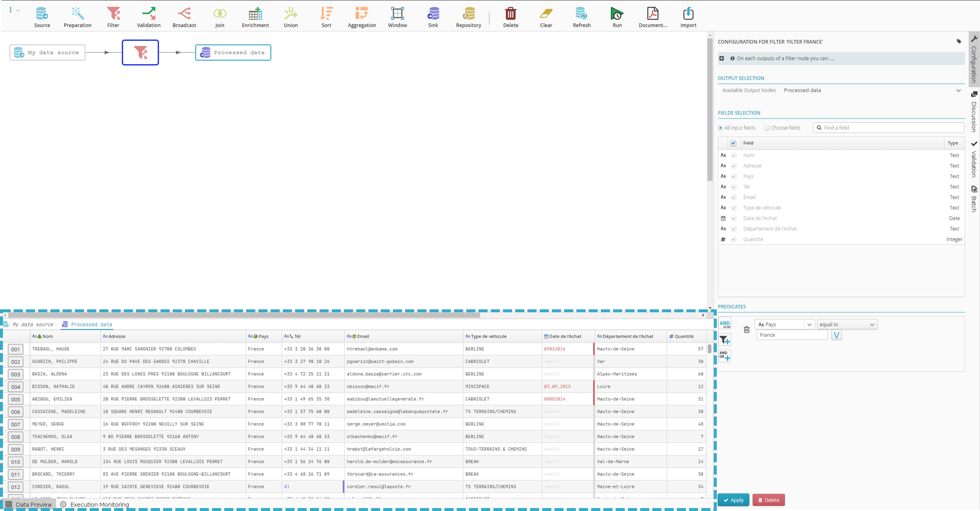This screenshot has width=980, height=511.
Task: Click the Delete trash icon in the toolbar
Action: tap(510, 17)
